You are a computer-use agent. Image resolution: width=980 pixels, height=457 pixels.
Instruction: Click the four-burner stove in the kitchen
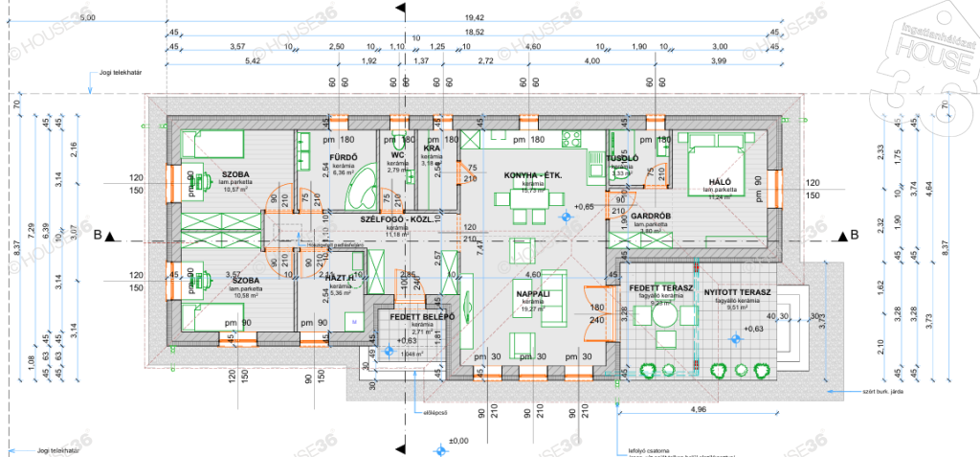[x=571, y=139]
